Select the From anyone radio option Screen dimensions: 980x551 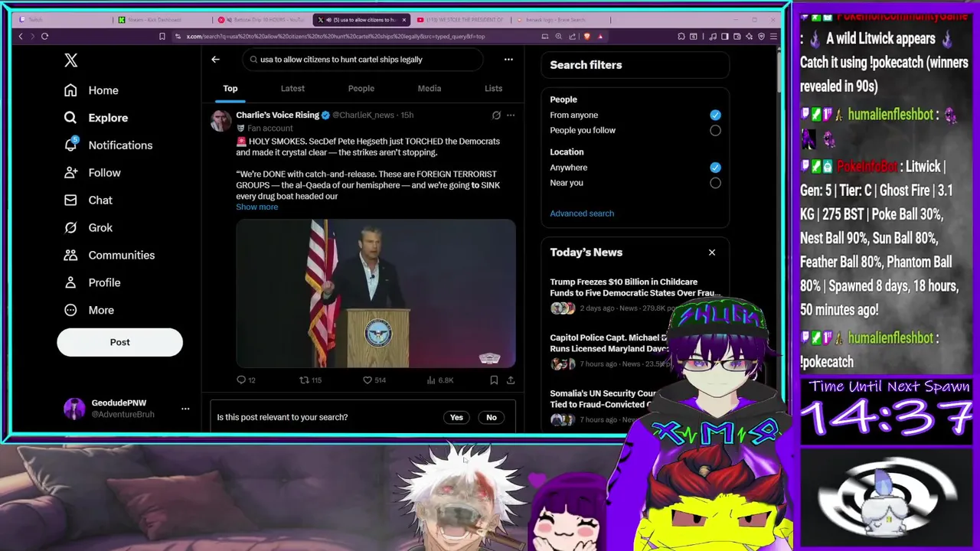click(x=715, y=115)
